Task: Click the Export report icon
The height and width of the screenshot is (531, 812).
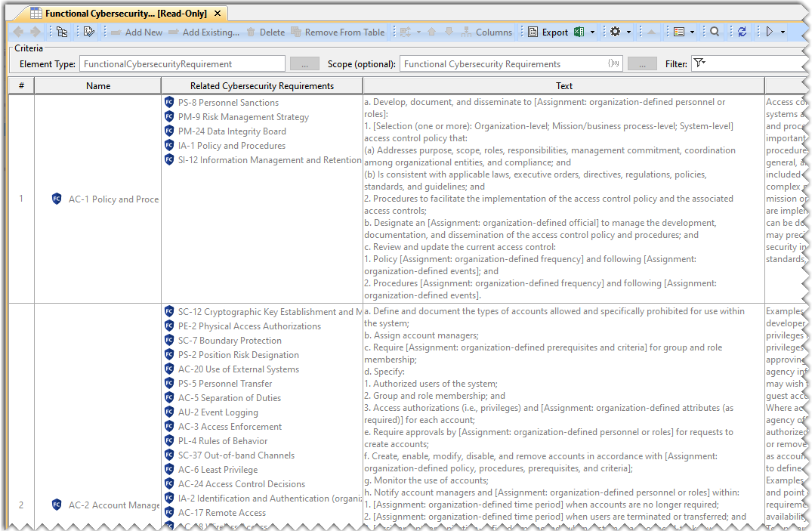Action: point(533,32)
